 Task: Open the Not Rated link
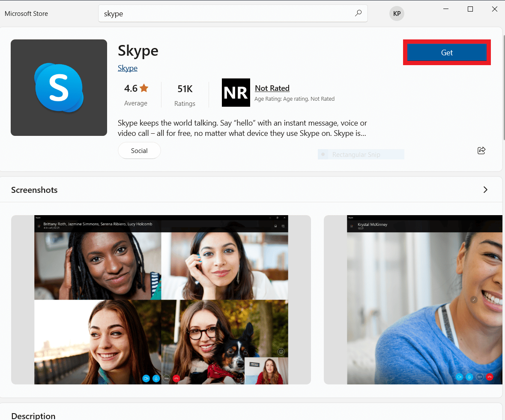click(x=272, y=88)
